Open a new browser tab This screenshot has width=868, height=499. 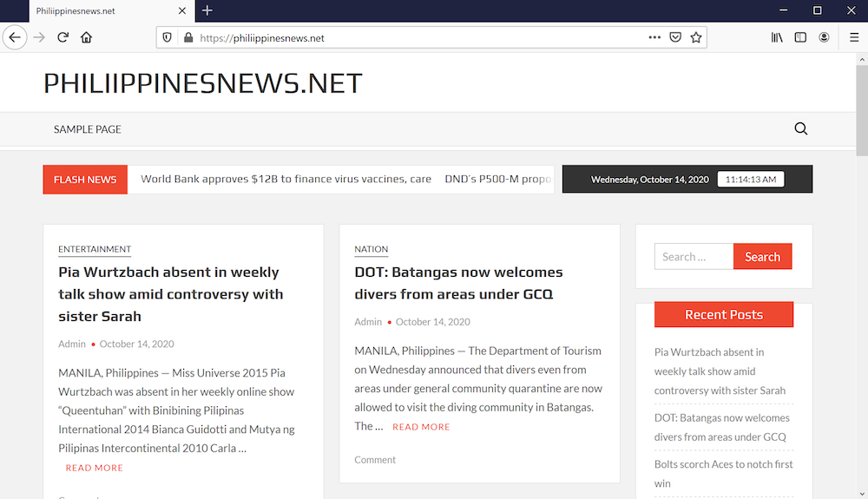(207, 10)
